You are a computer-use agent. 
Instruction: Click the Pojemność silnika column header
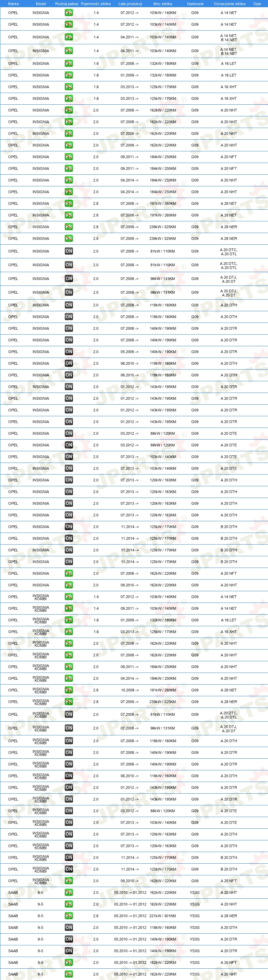(x=96, y=4)
